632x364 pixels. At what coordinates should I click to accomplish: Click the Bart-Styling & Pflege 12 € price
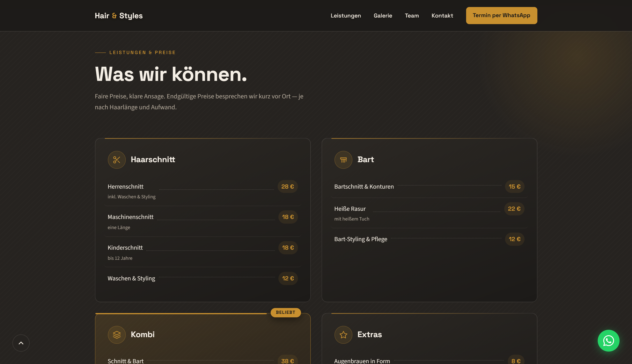pos(514,239)
